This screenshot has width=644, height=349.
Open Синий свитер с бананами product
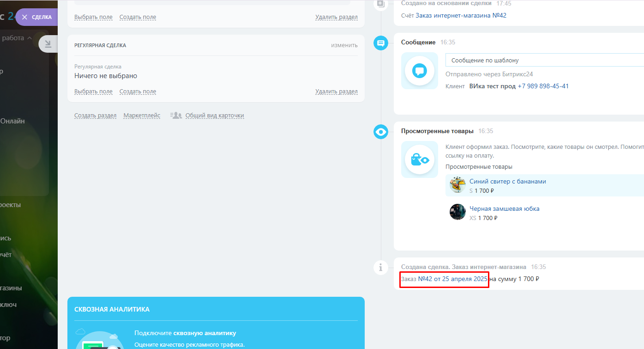tap(508, 181)
